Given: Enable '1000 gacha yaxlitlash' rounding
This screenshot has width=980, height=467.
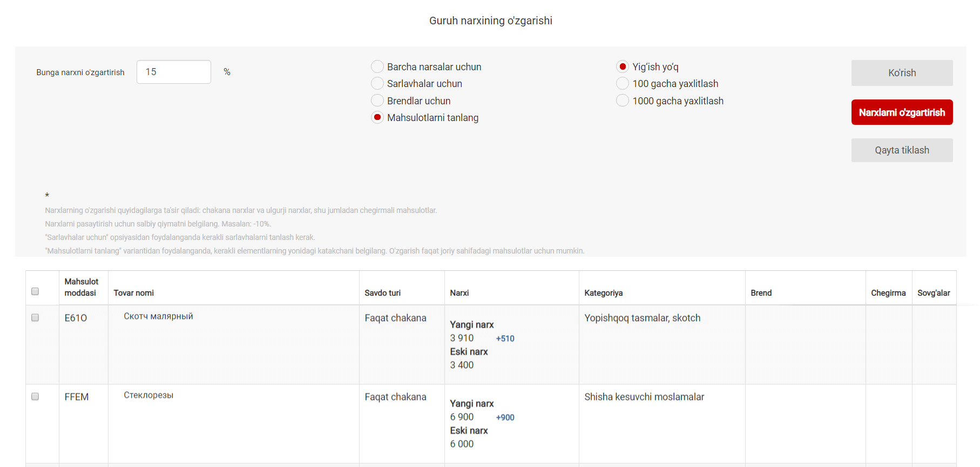Looking at the screenshot, I should pyautogui.click(x=623, y=101).
